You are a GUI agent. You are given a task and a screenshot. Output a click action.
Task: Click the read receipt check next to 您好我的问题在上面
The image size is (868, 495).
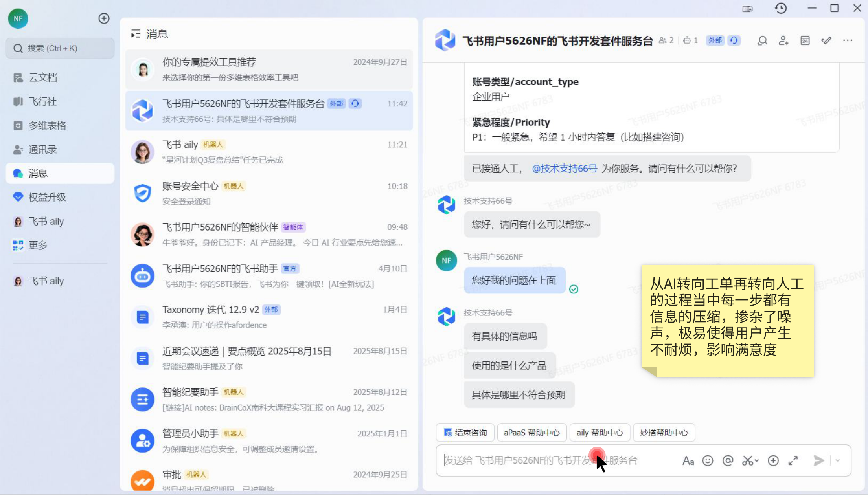click(574, 289)
